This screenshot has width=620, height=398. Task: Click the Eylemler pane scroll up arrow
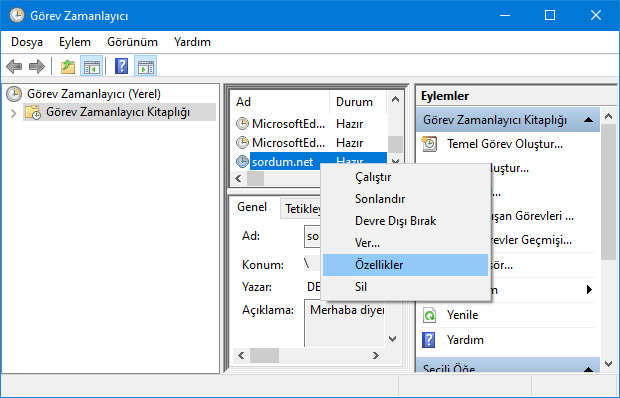(608, 116)
